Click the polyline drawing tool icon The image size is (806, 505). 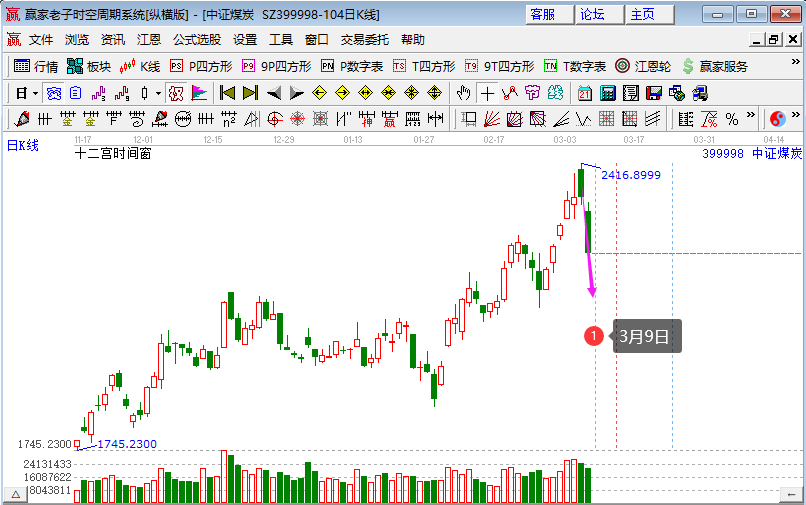coord(510,94)
